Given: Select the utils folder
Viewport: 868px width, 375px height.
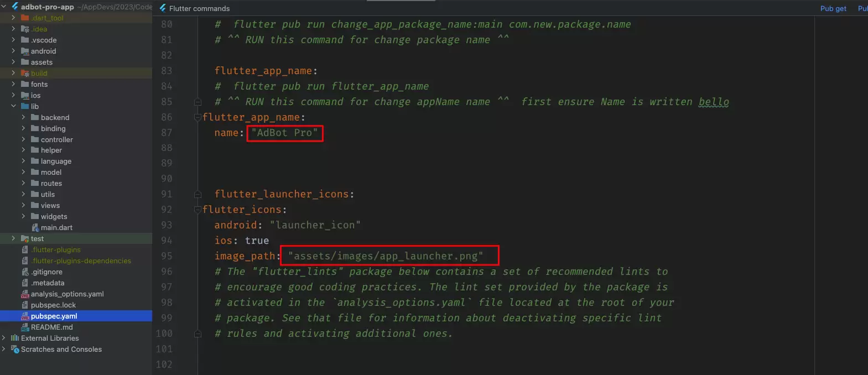Looking at the screenshot, I should click(x=48, y=195).
